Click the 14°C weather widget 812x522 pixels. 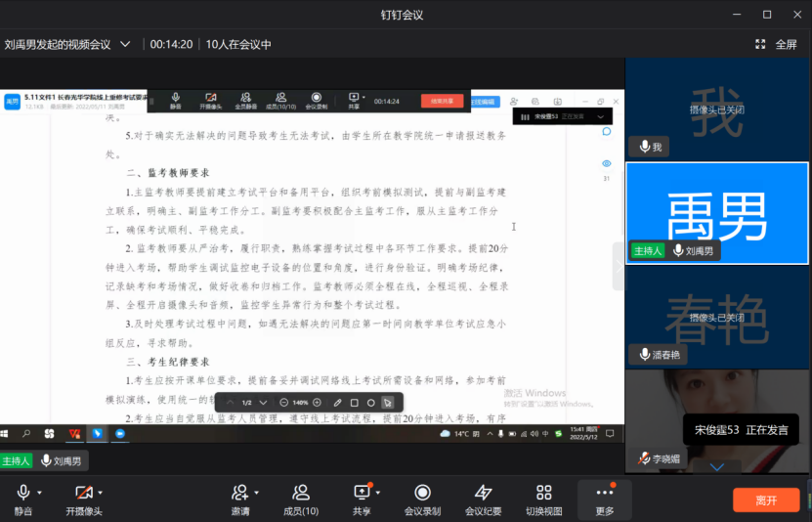pos(459,433)
